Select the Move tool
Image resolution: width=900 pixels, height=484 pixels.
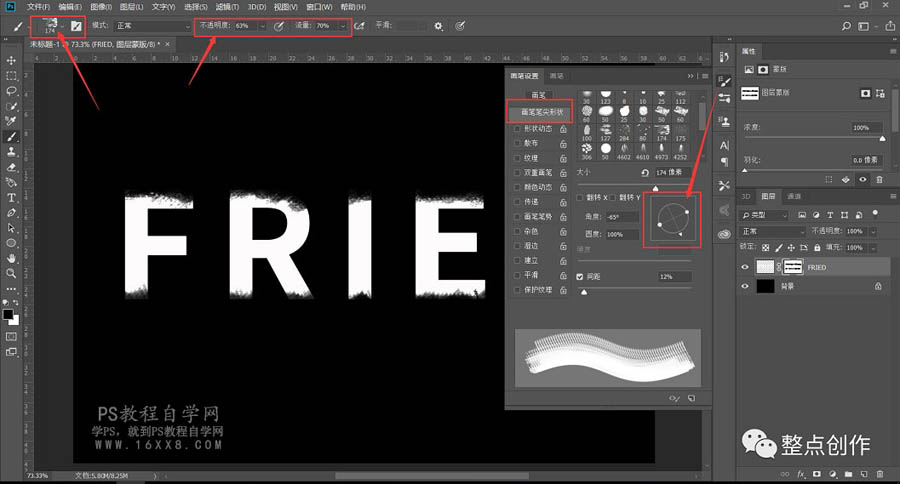coord(11,60)
